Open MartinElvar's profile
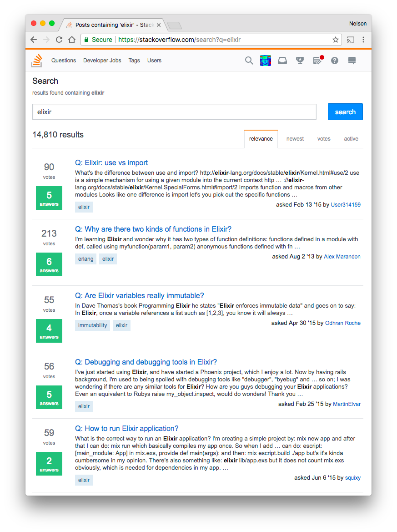This screenshot has height=532, width=397. pos(347,404)
